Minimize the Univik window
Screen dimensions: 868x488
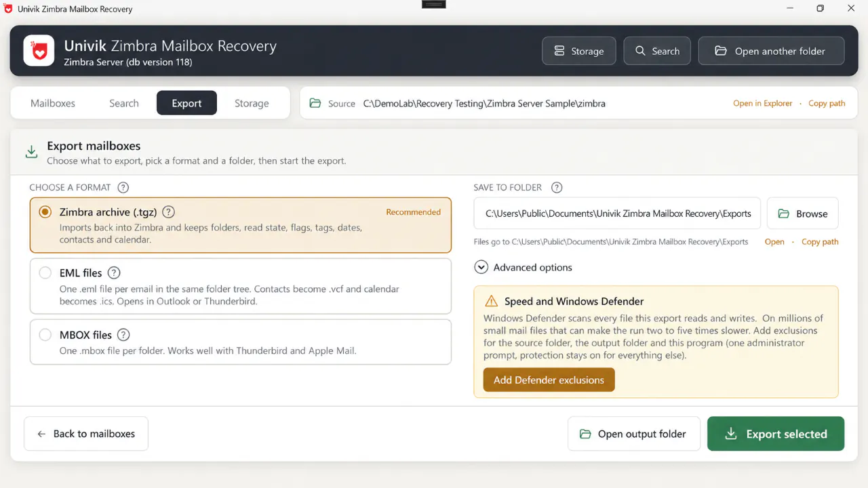point(790,9)
